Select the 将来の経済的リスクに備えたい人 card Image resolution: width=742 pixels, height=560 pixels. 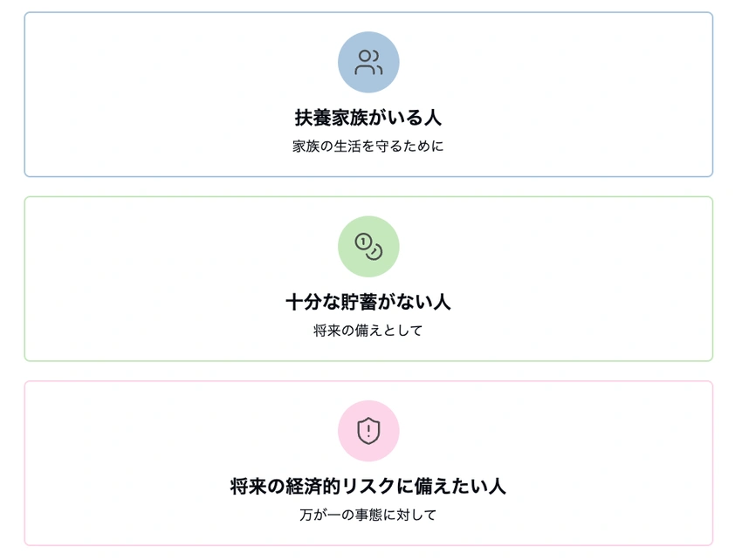pyautogui.click(x=368, y=462)
